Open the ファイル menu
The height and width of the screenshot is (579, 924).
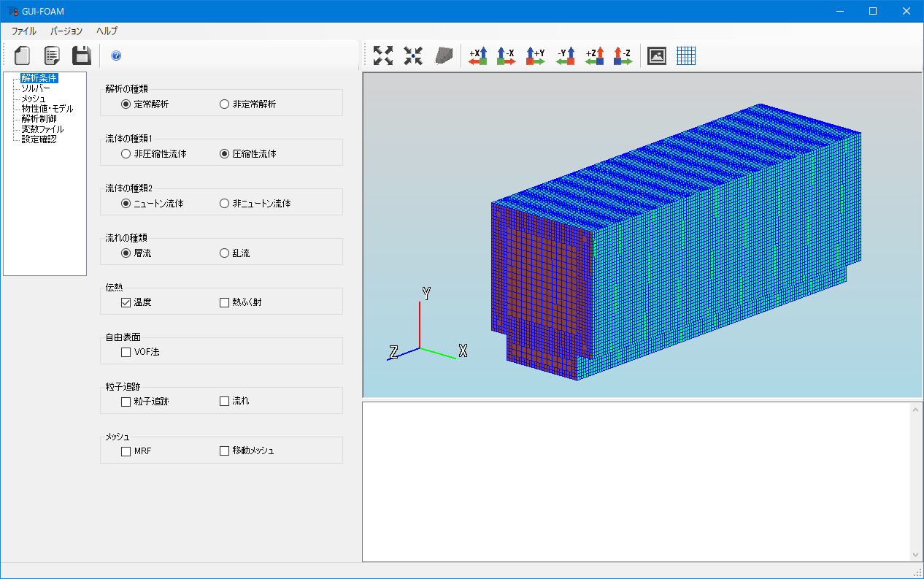click(x=23, y=31)
